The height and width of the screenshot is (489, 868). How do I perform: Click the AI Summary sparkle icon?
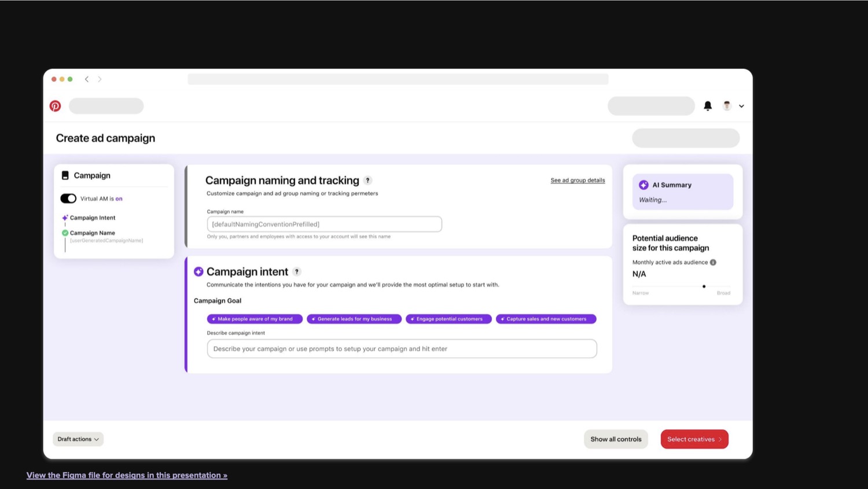(643, 185)
